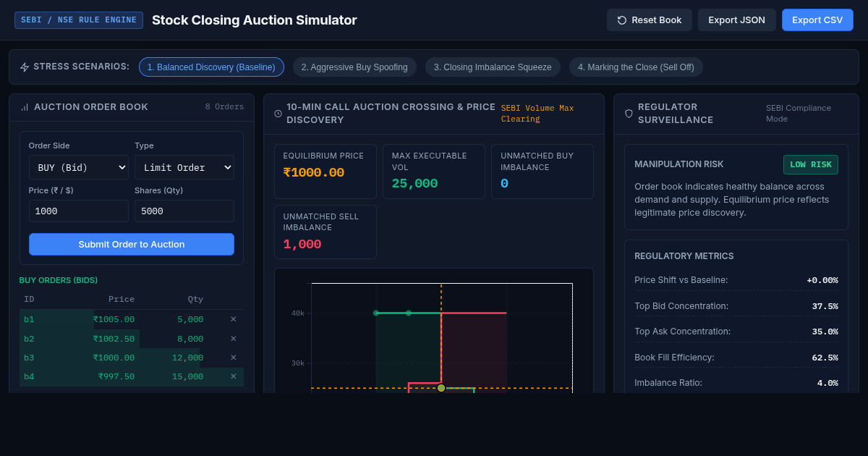Click Unmatched Buy Imbalance value 0
The image size is (868, 456).
coord(504,183)
